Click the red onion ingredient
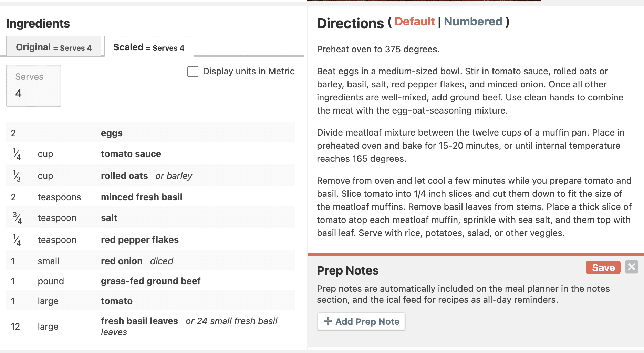644x353 pixels. point(122,261)
